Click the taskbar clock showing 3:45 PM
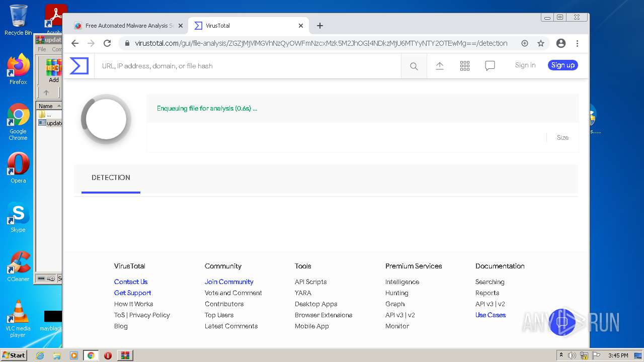Image resolution: width=644 pixels, height=362 pixels. 618,355
